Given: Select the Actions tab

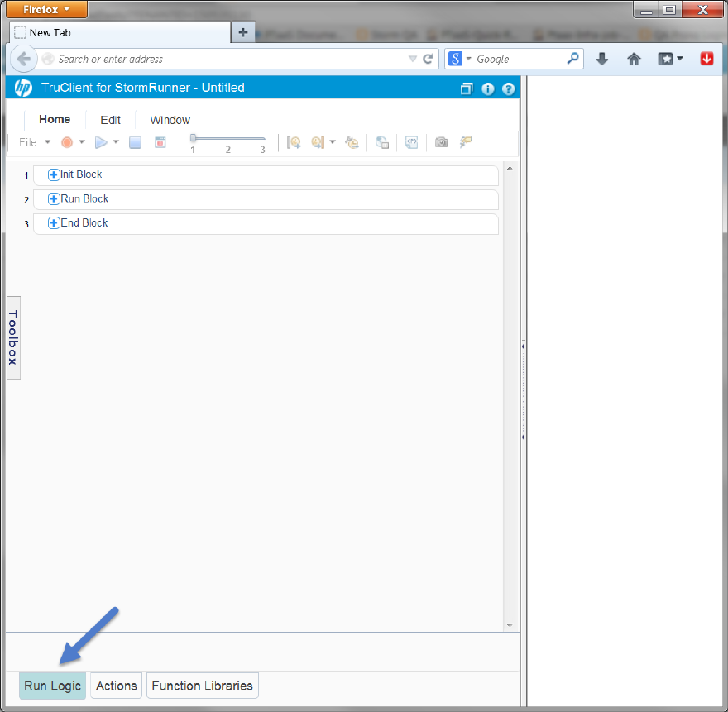Looking at the screenshot, I should click(116, 686).
